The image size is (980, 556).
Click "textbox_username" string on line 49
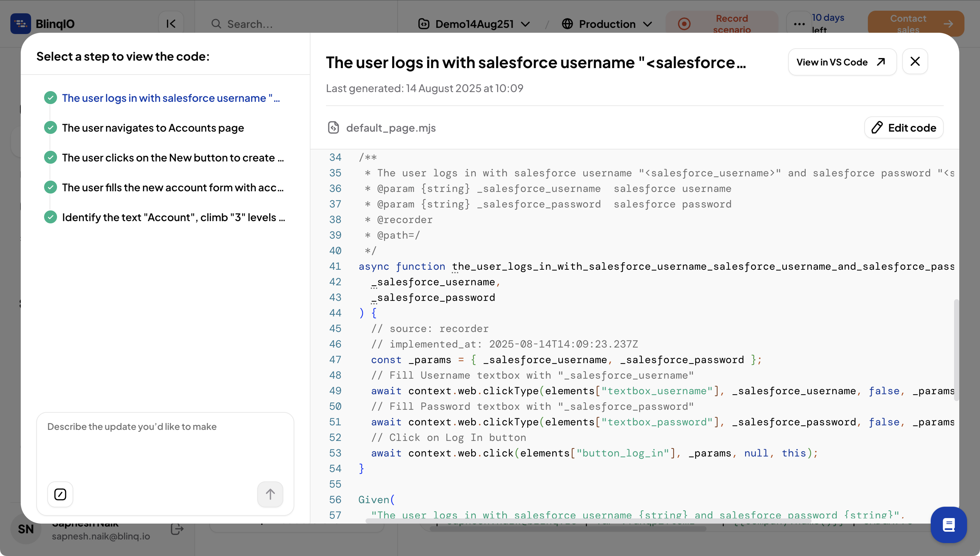(x=657, y=391)
